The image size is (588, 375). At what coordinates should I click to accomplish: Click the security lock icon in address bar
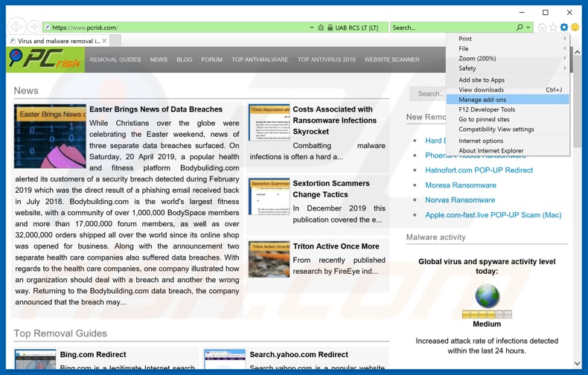330,28
